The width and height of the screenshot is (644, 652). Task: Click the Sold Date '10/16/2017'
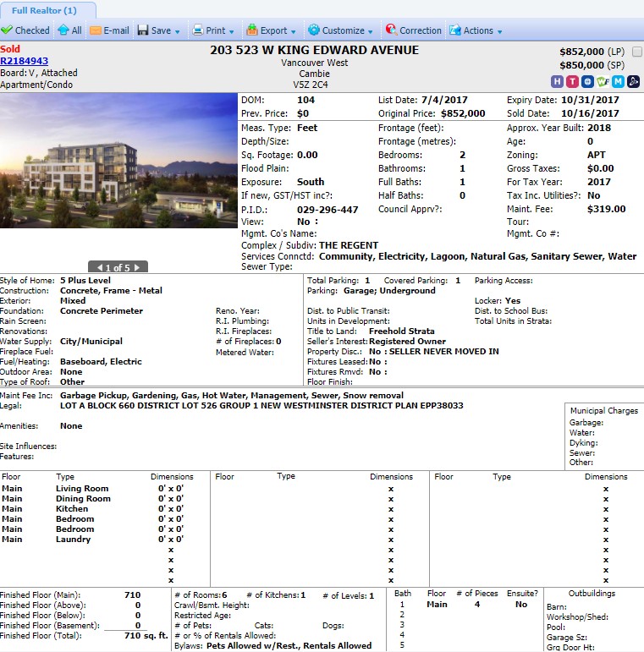(590, 113)
